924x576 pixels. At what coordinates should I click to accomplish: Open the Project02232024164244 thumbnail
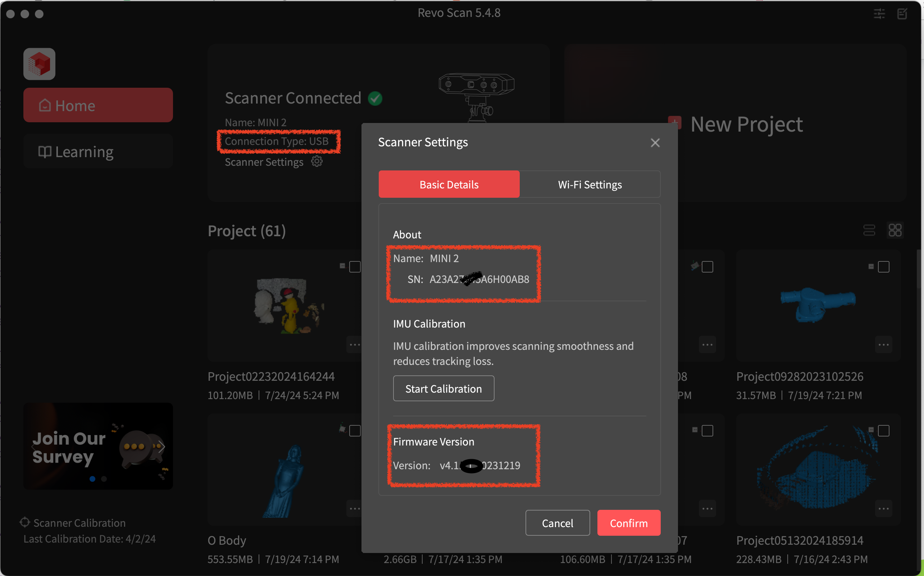point(285,306)
